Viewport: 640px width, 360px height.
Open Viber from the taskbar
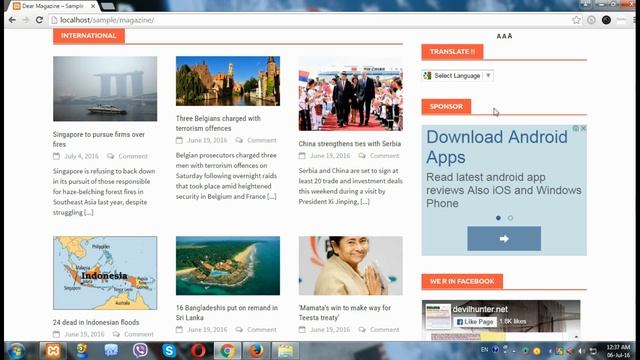tap(140, 351)
